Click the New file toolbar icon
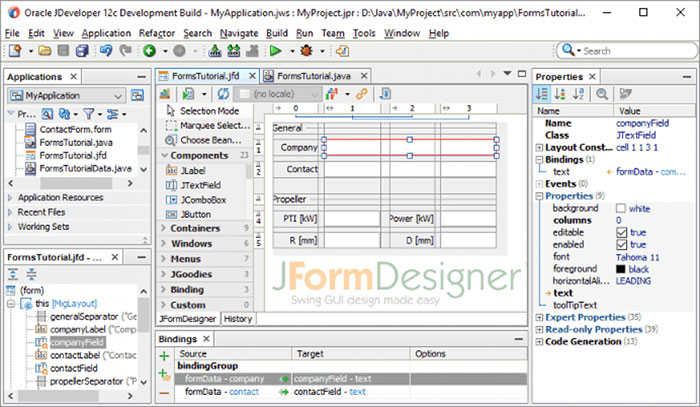 [x=15, y=51]
